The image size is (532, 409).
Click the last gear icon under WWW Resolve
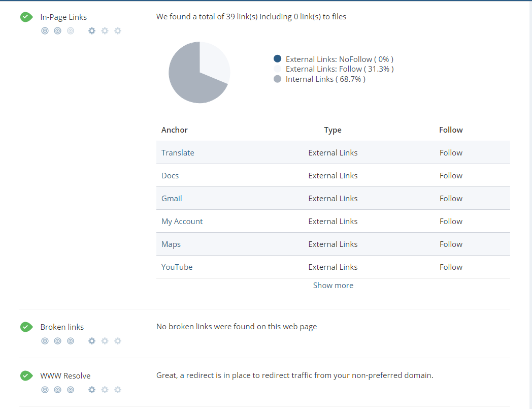(118, 390)
